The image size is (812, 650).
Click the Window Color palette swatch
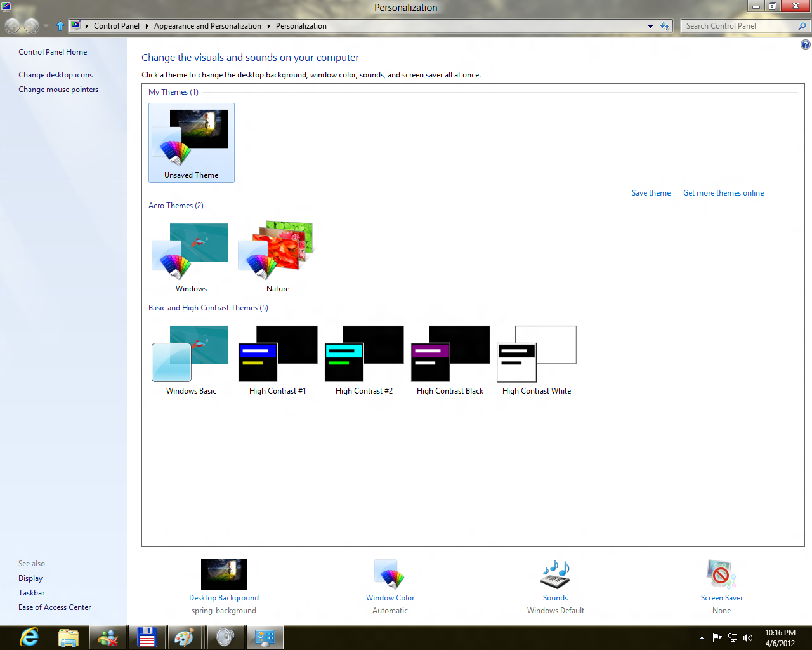(x=390, y=574)
